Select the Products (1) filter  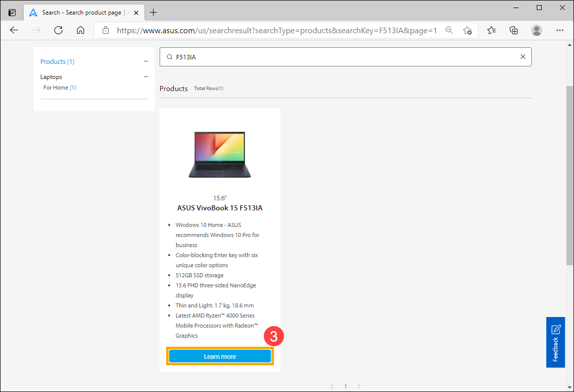coord(57,61)
